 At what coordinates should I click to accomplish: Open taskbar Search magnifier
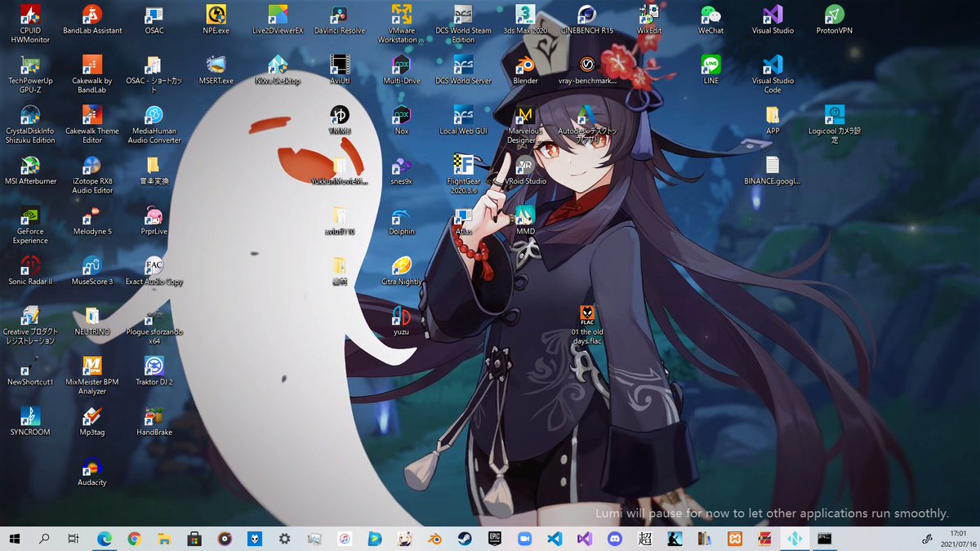coord(45,539)
